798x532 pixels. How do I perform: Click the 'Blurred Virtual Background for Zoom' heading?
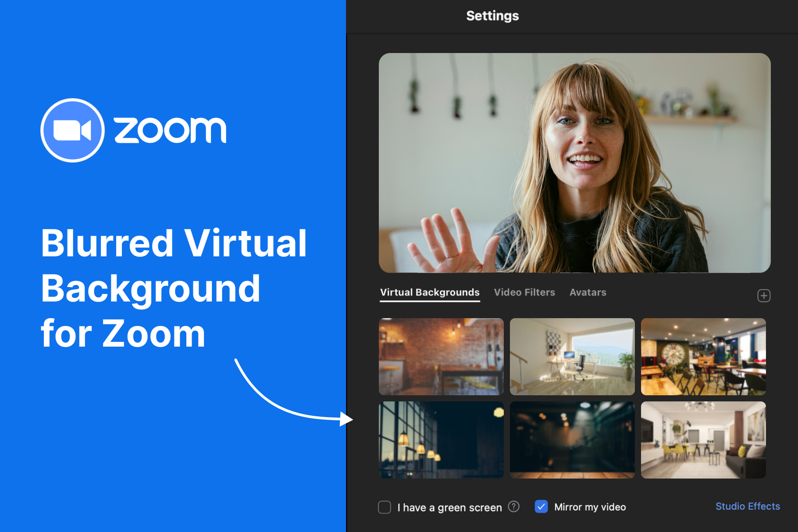point(173,288)
